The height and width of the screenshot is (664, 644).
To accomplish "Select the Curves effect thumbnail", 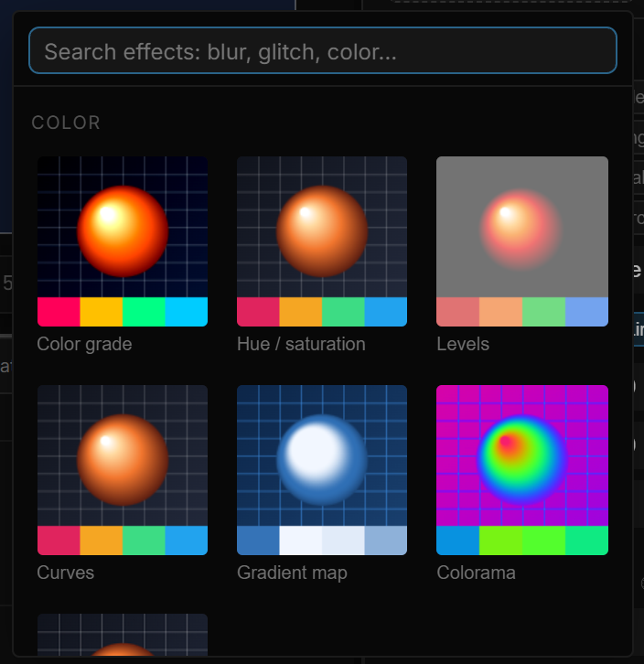I will click(123, 470).
